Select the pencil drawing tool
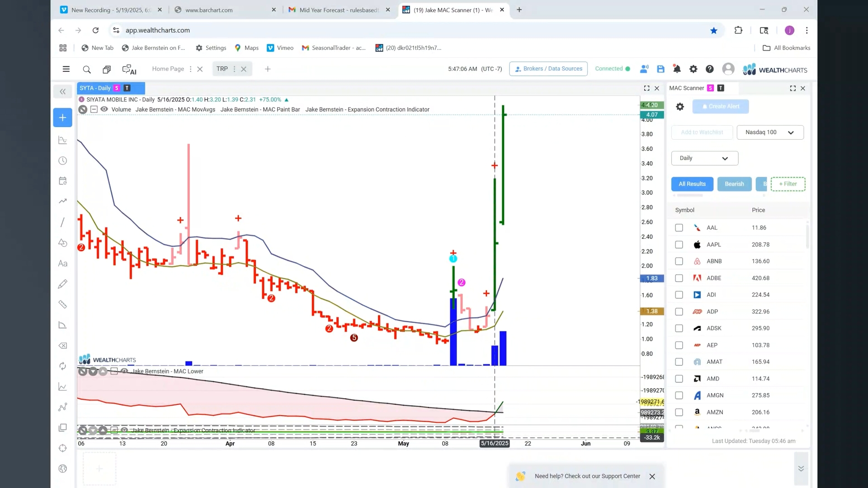Viewport: 868px width, 488px height. tap(63, 284)
